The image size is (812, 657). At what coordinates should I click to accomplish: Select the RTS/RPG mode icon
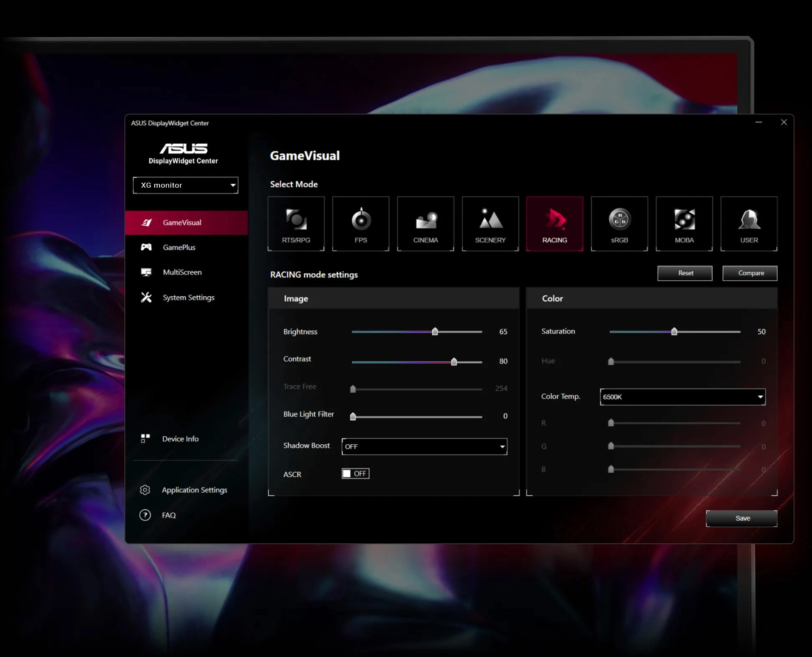point(296,224)
